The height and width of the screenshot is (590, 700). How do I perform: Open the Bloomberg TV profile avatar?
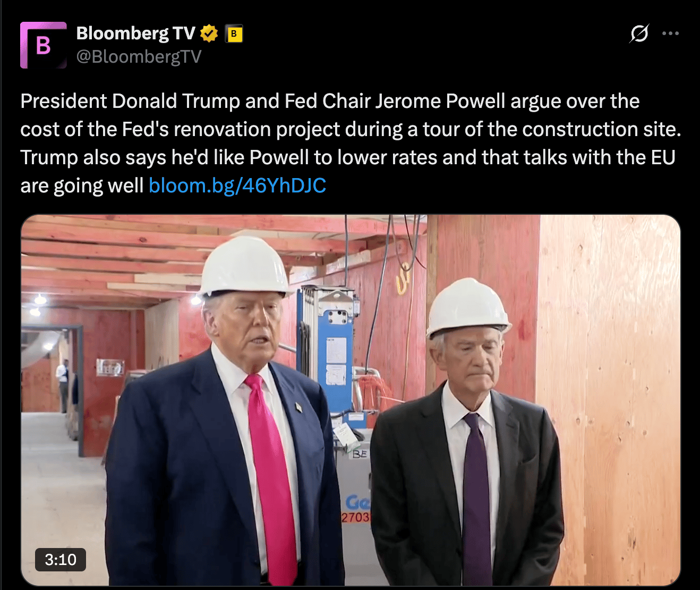click(44, 45)
